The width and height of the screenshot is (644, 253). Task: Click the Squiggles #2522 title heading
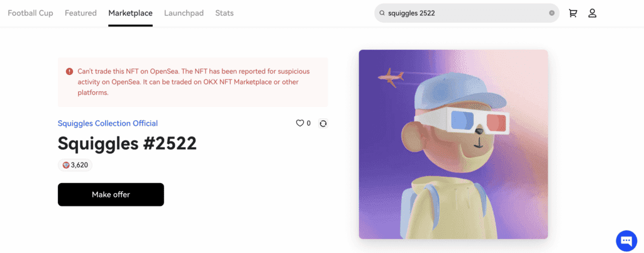pos(127,143)
